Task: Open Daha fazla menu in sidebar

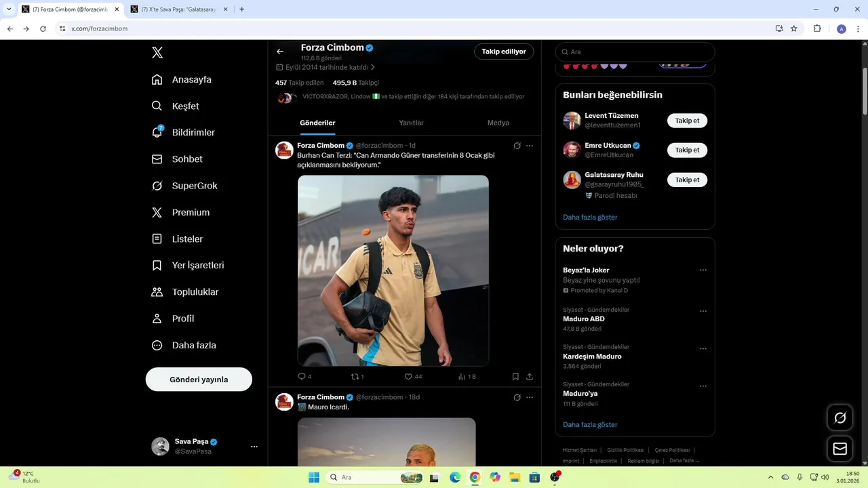Action: pos(184,345)
